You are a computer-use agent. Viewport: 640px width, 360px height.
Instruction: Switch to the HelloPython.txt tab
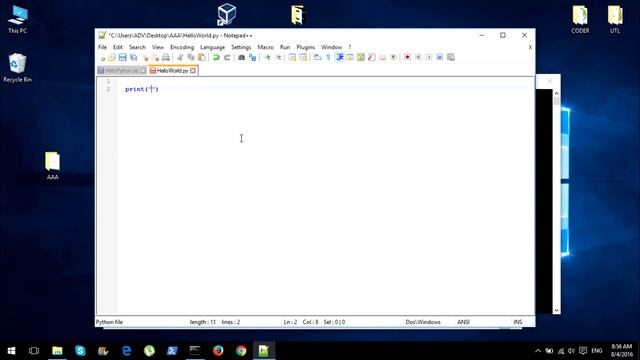click(122, 71)
